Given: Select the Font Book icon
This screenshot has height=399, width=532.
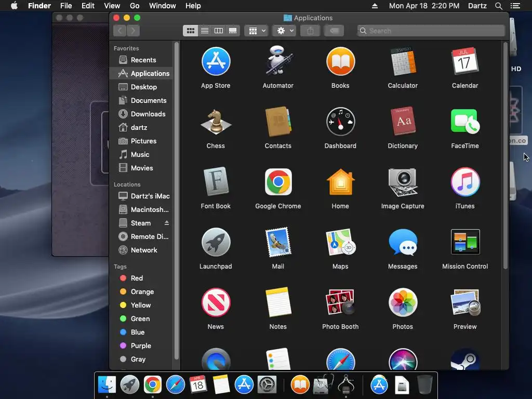Looking at the screenshot, I should (216, 181).
